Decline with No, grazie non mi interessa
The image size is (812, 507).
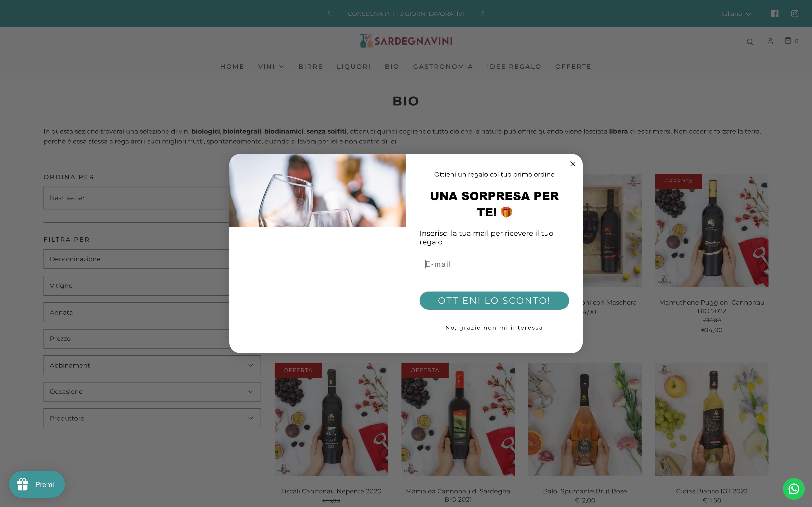(x=494, y=328)
